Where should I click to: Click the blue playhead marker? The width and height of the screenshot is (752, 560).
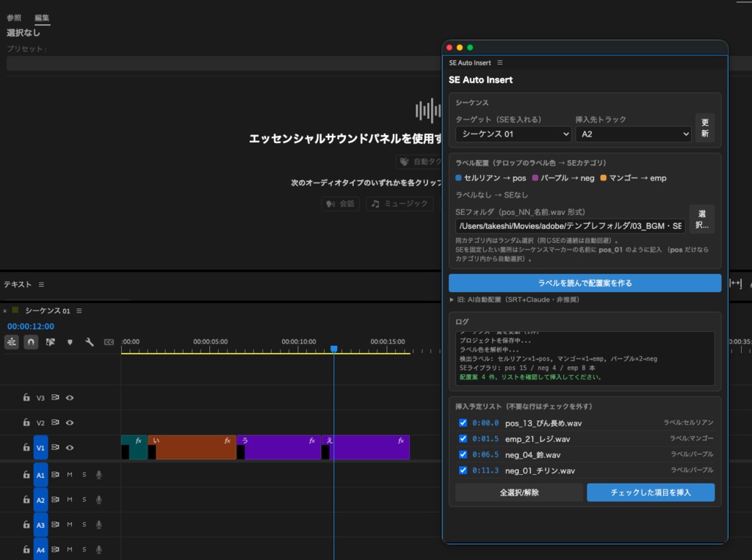click(334, 349)
